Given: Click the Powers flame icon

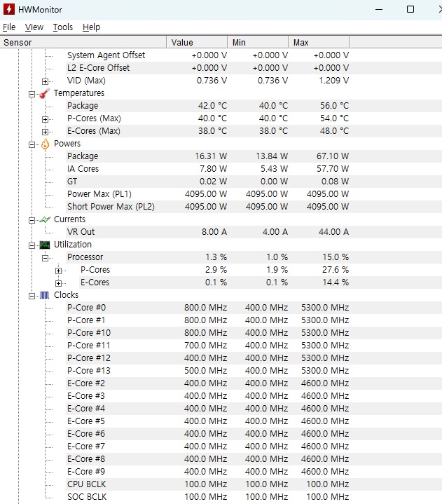Looking at the screenshot, I should pyautogui.click(x=45, y=144).
